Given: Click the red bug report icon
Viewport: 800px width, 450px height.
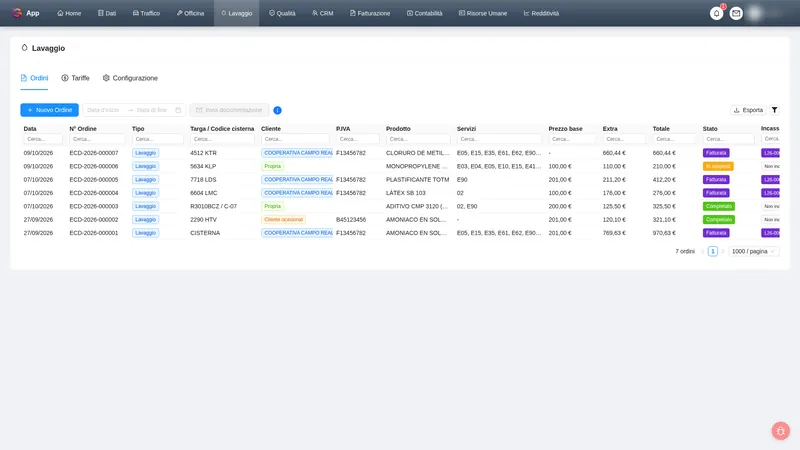Looking at the screenshot, I should [781, 431].
